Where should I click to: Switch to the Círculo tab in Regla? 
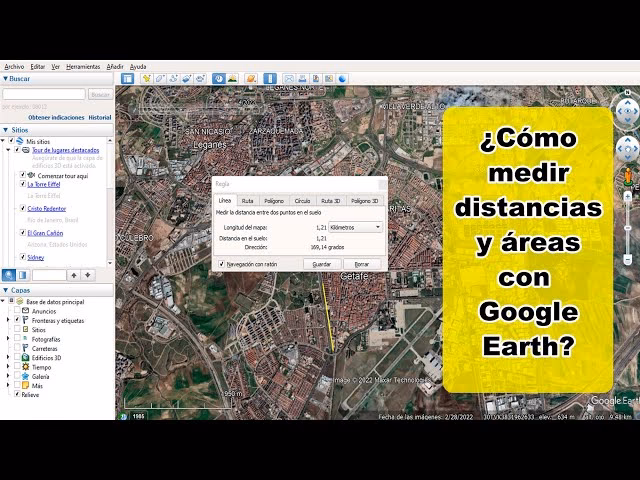tap(302, 201)
